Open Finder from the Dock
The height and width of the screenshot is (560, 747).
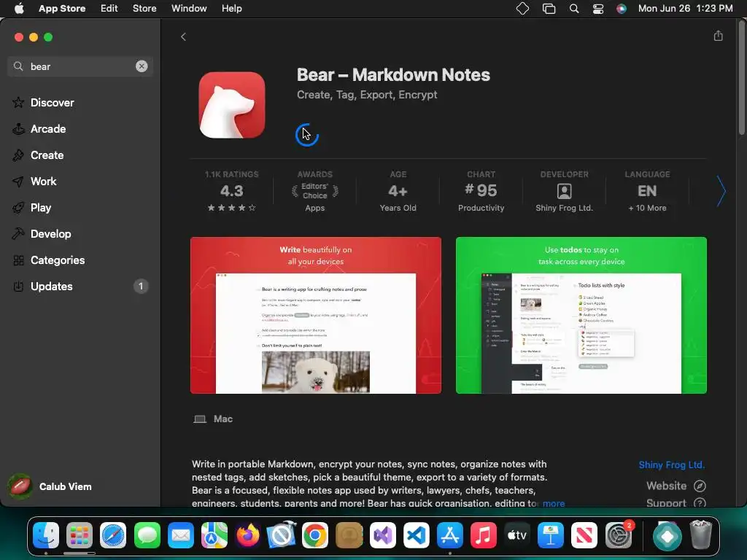point(46,536)
